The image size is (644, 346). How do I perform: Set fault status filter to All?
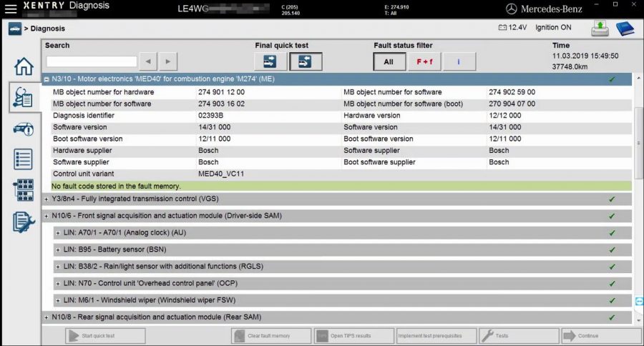[389, 62]
